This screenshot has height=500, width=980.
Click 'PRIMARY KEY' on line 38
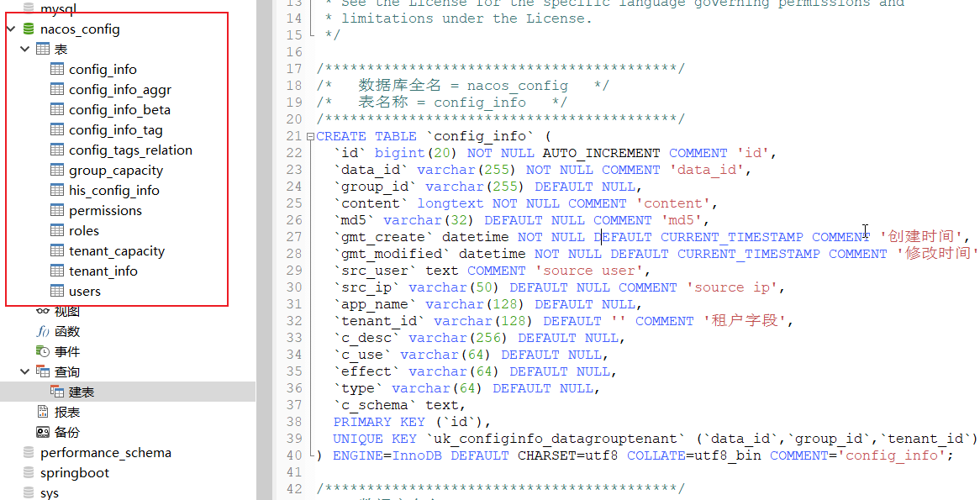[379, 422]
